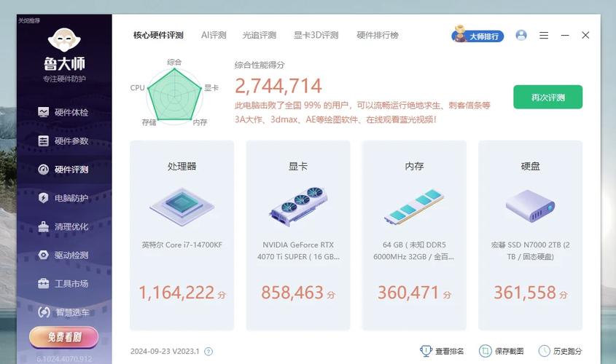Open 智慧选车 in the sidebar
Viewport: 616px width, 364px height.
[63, 312]
